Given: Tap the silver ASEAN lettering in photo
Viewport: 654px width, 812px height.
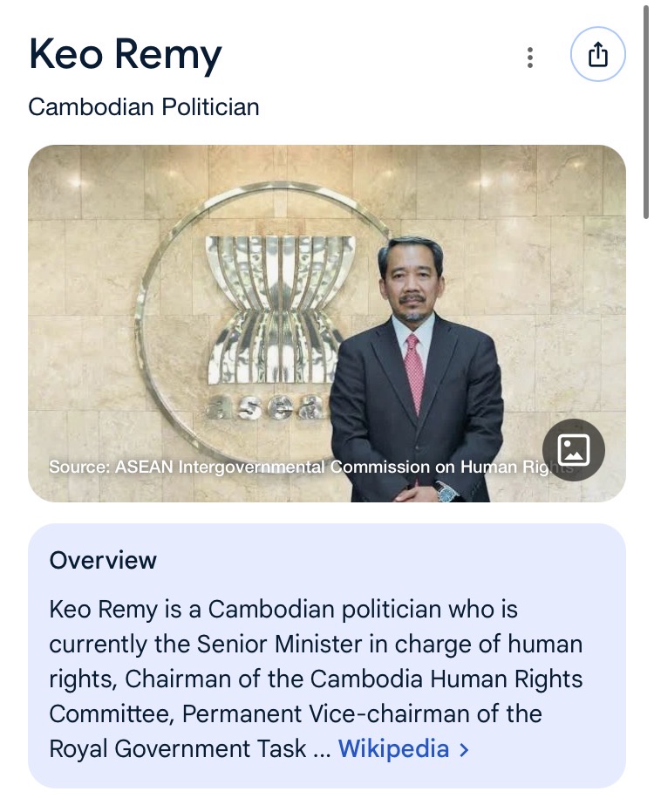Looking at the screenshot, I should point(262,407).
